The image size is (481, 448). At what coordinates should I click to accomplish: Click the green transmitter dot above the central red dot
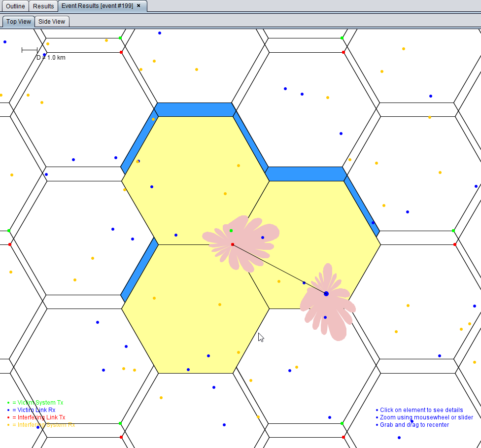tap(231, 231)
